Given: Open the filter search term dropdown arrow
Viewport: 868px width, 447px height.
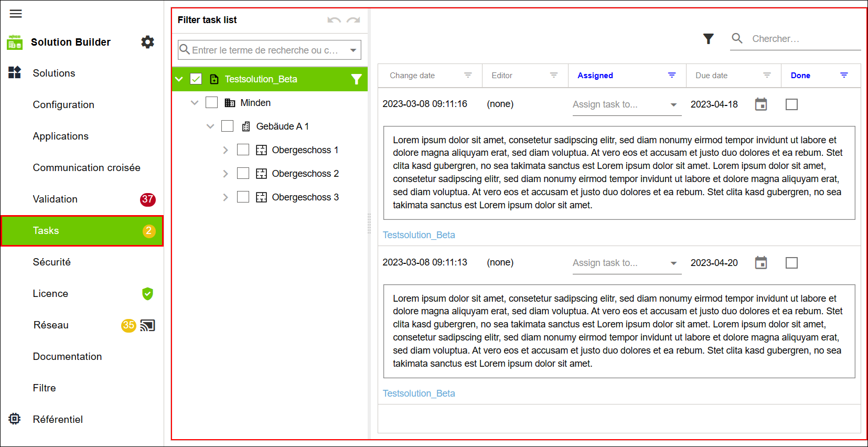Looking at the screenshot, I should [x=353, y=50].
